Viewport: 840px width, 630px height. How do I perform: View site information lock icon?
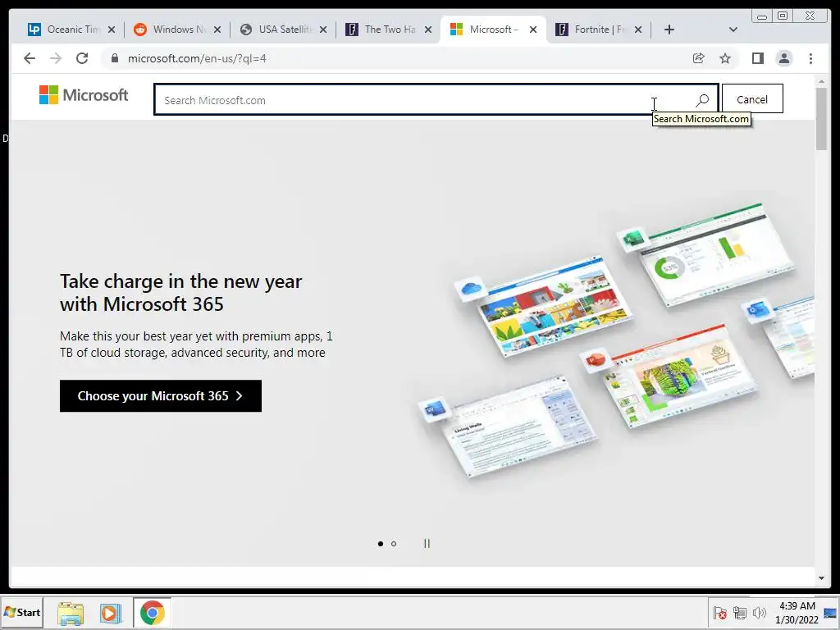(x=115, y=58)
